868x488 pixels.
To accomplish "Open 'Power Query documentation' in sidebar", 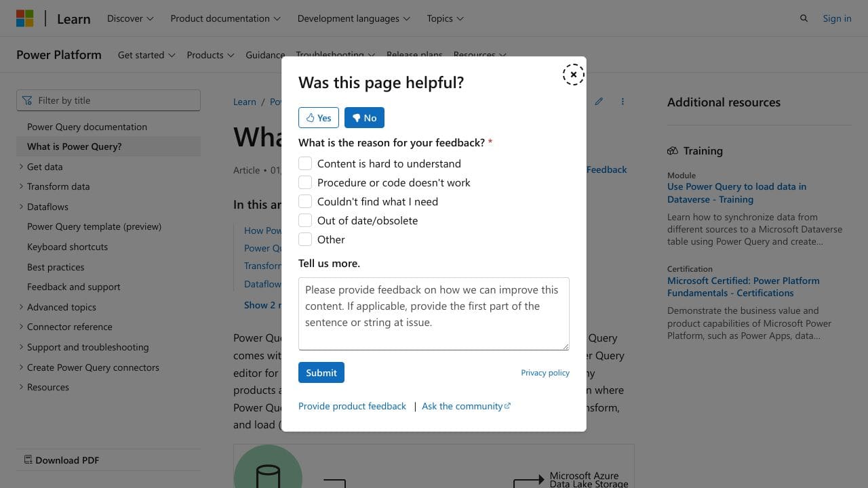I will [x=87, y=127].
